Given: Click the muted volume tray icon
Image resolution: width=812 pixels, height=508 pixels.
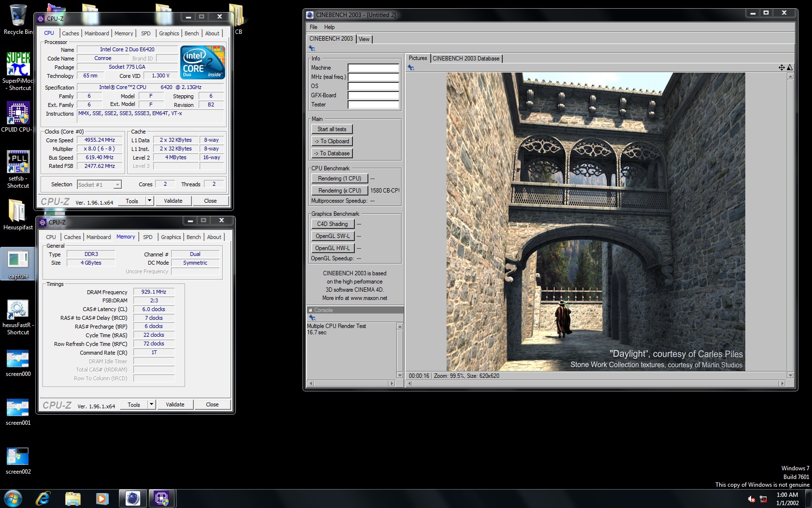Looking at the screenshot, I should [x=752, y=499].
